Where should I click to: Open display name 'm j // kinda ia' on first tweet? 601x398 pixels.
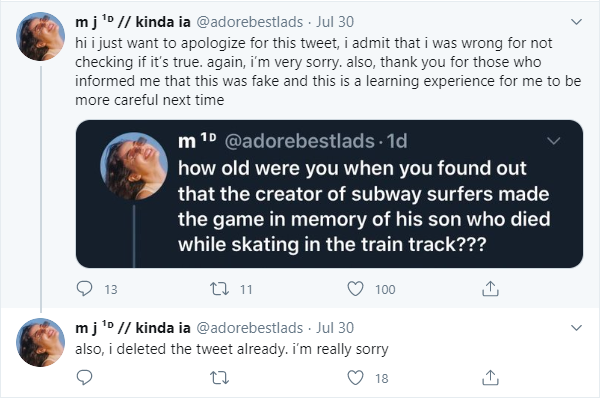click(x=133, y=22)
